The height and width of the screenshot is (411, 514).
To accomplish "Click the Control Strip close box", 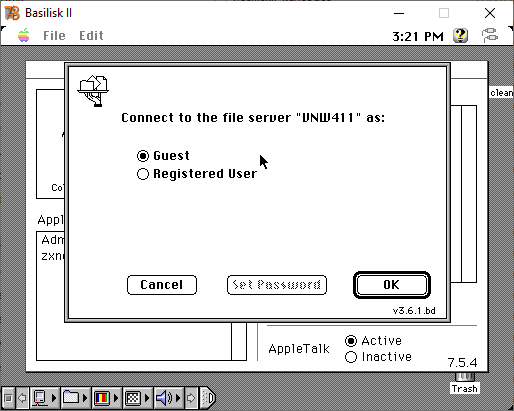I will coord(8,398).
